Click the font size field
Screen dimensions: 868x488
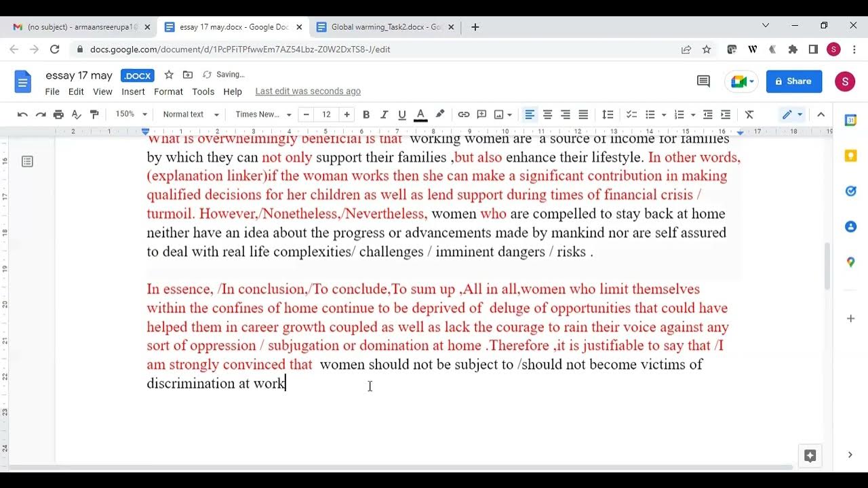click(326, 115)
